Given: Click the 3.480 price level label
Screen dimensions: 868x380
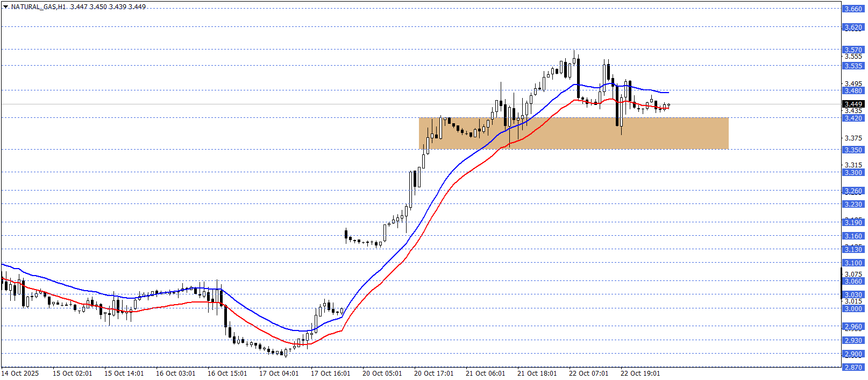Looking at the screenshot, I should [853, 91].
